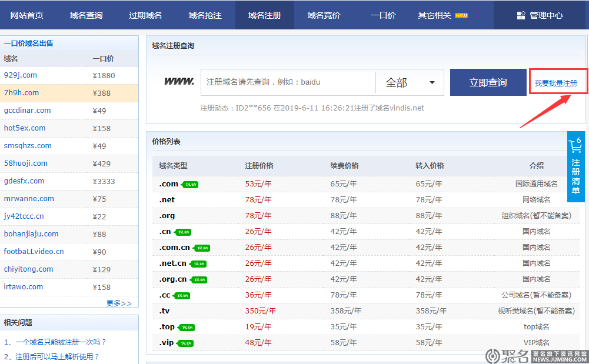Click the 350元/年 .tv registration price
This screenshot has height=364, width=589.
[x=260, y=310]
